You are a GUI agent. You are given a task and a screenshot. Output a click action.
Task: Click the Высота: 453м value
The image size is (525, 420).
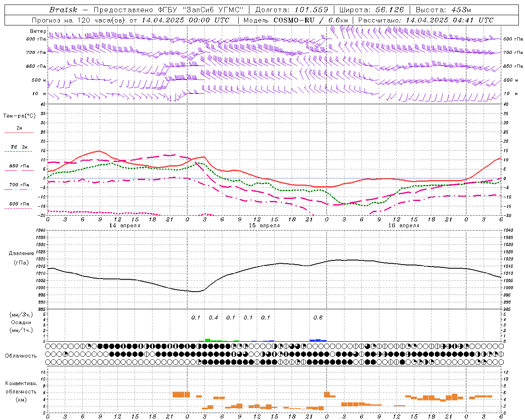click(443, 10)
